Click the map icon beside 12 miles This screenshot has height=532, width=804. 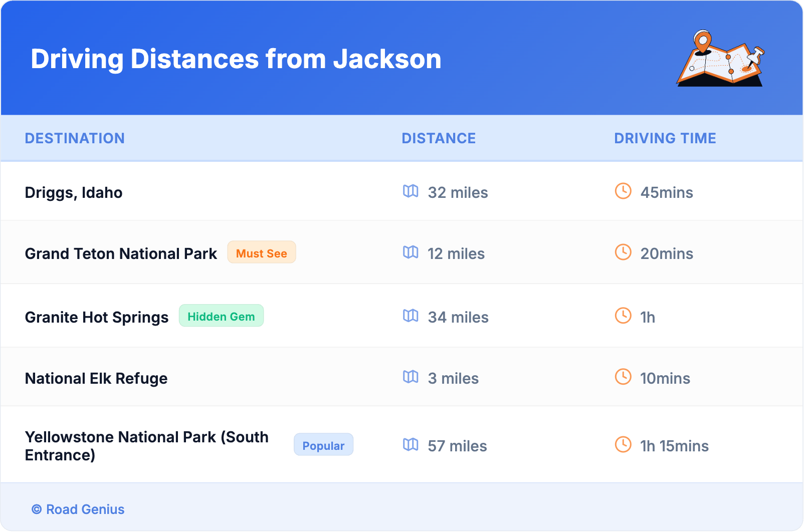coord(411,252)
